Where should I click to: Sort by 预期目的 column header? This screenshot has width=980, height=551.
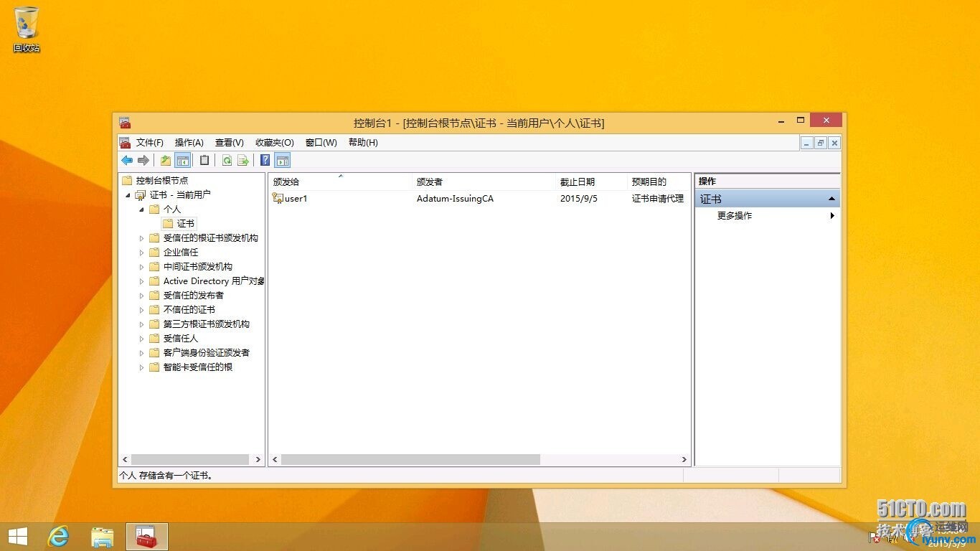pos(659,182)
